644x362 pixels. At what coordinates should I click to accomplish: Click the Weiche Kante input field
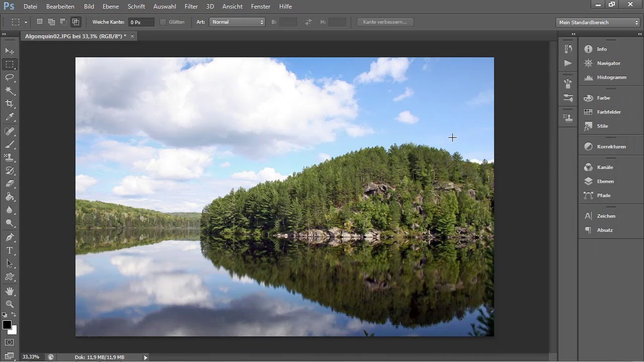pyautogui.click(x=141, y=22)
